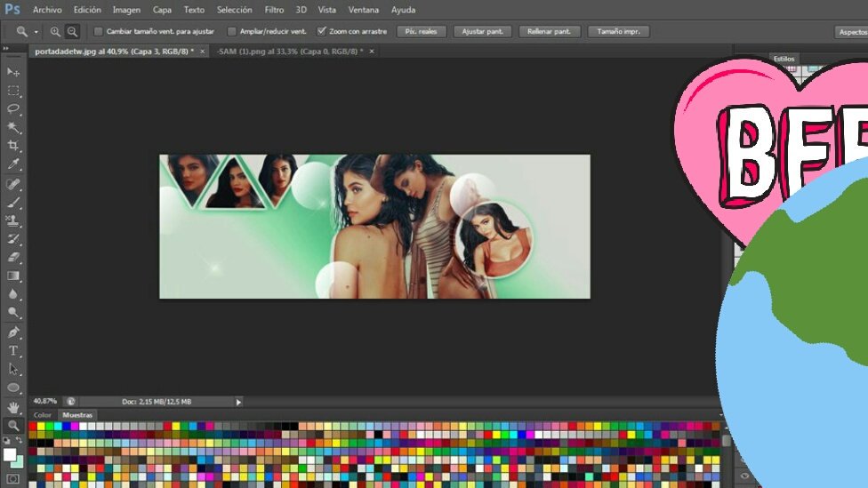868x488 pixels.
Task: Swap foreground and background colors
Action: click(19, 440)
